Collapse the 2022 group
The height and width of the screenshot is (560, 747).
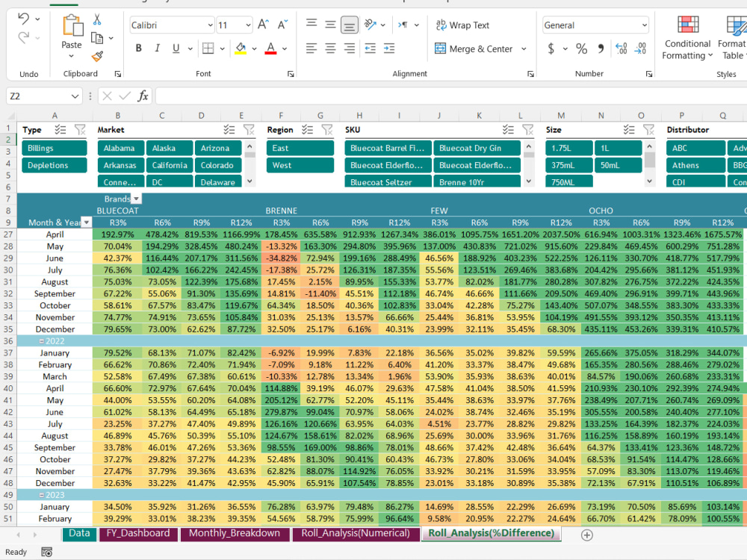pyautogui.click(x=41, y=341)
